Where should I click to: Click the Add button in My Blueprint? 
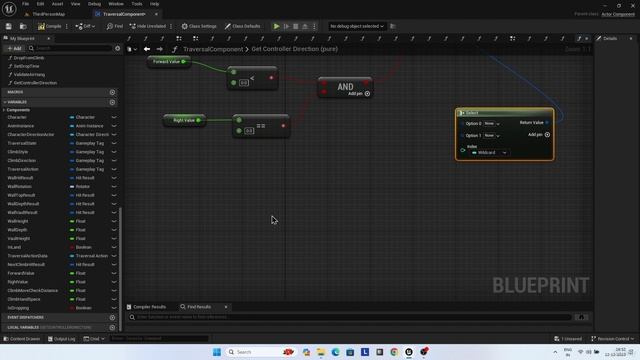14,48
